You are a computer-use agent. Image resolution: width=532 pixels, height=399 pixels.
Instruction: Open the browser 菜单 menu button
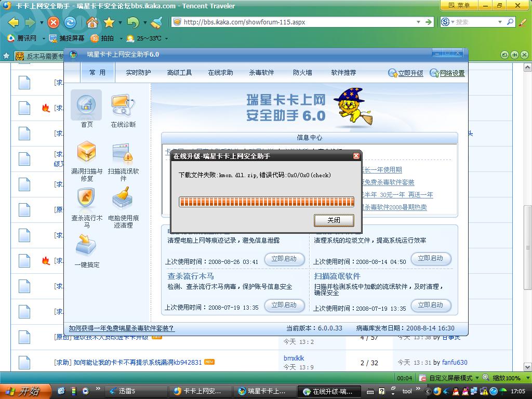(x=459, y=5)
